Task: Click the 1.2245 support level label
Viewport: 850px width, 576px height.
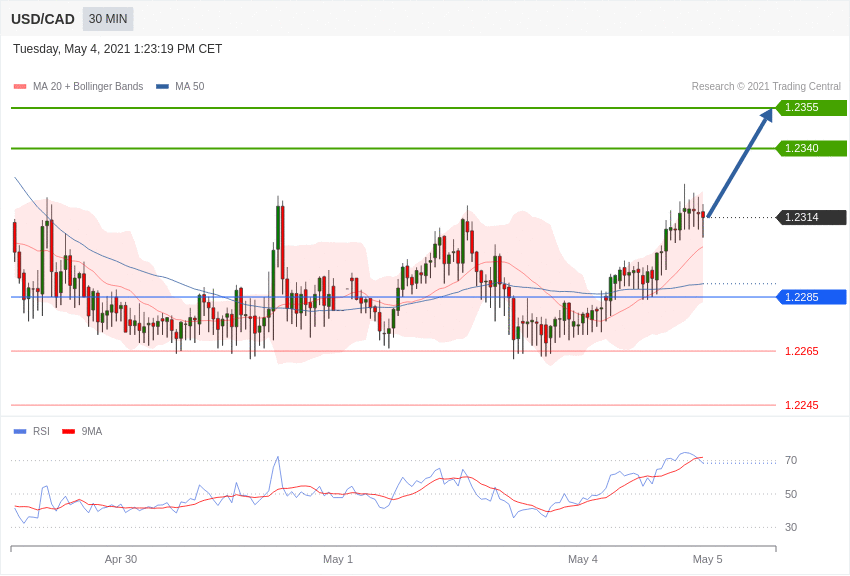Action: click(x=802, y=405)
